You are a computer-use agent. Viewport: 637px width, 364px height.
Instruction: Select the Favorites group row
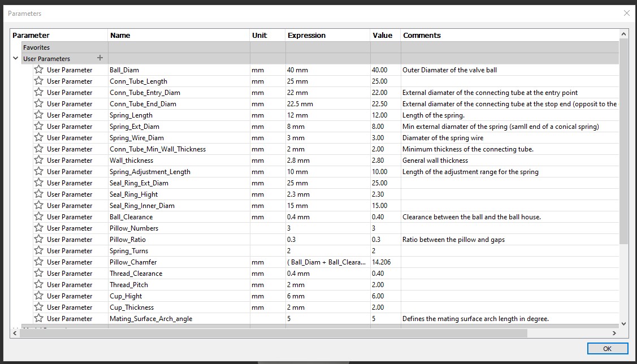point(320,47)
